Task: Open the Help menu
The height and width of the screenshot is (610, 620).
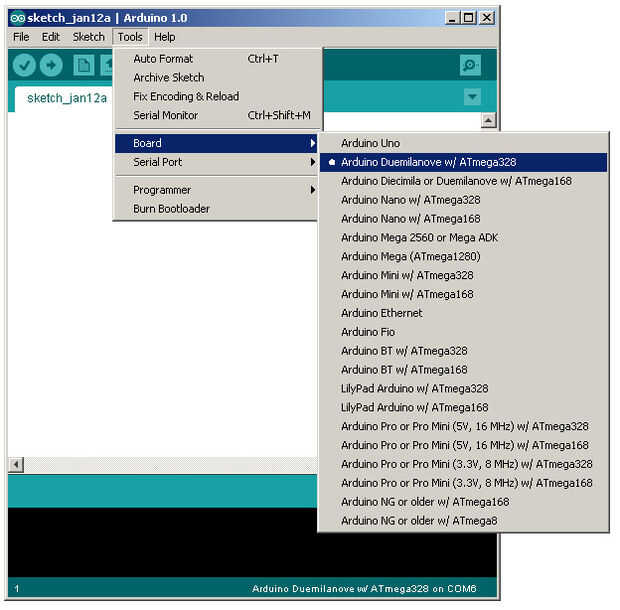Action: [164, 37]
